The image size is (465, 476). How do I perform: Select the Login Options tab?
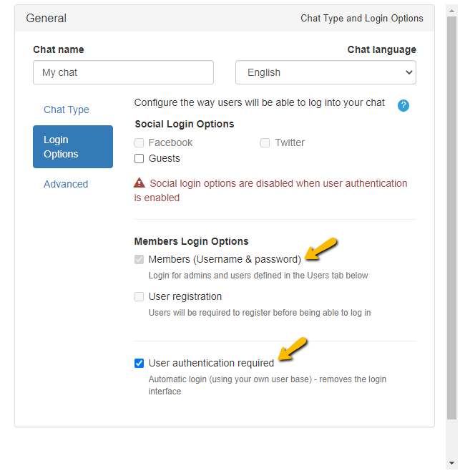point(73,147)
